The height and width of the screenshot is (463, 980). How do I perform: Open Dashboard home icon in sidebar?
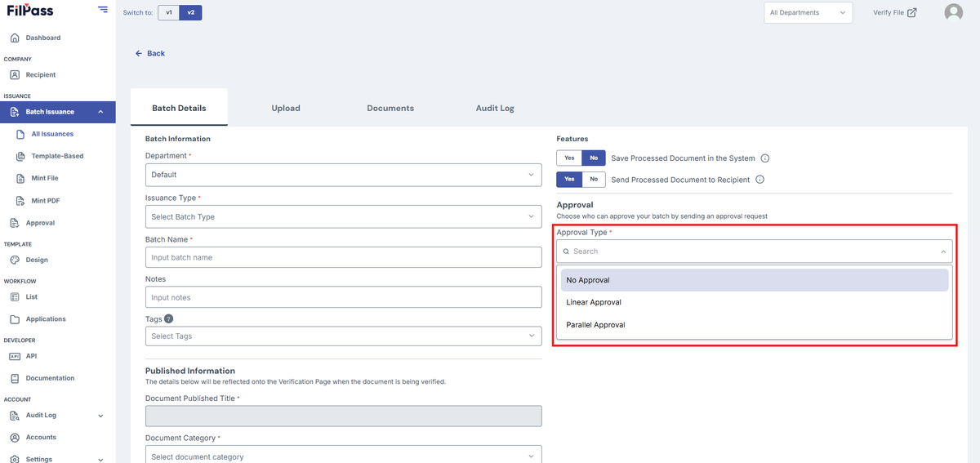coord(15,38)
